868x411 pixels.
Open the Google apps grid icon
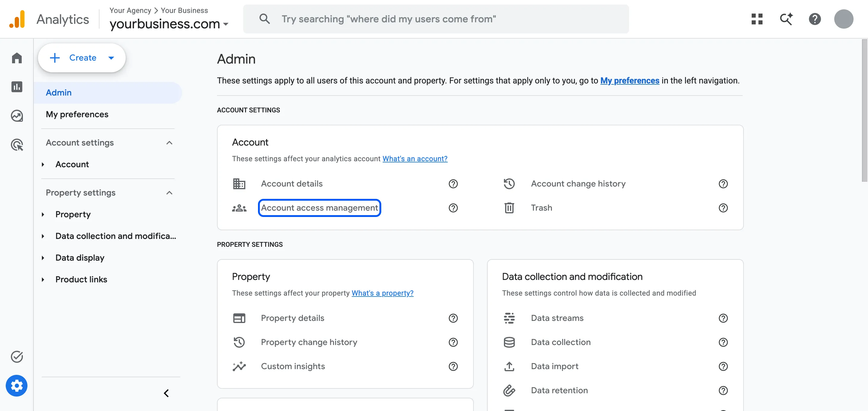[757, 19]
